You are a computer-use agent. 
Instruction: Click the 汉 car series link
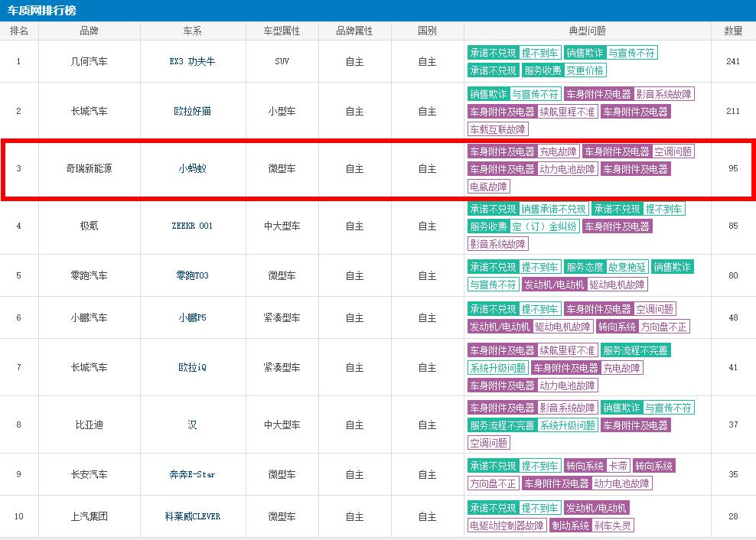(192, 425)
